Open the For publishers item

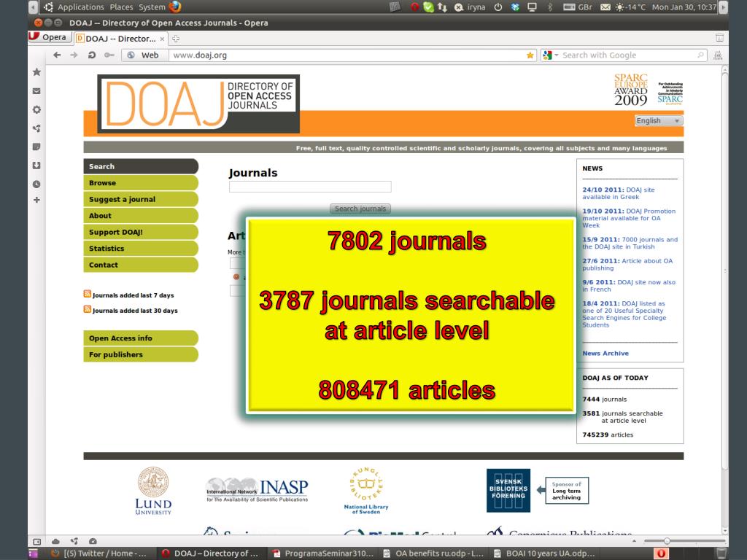coord(141,354)
